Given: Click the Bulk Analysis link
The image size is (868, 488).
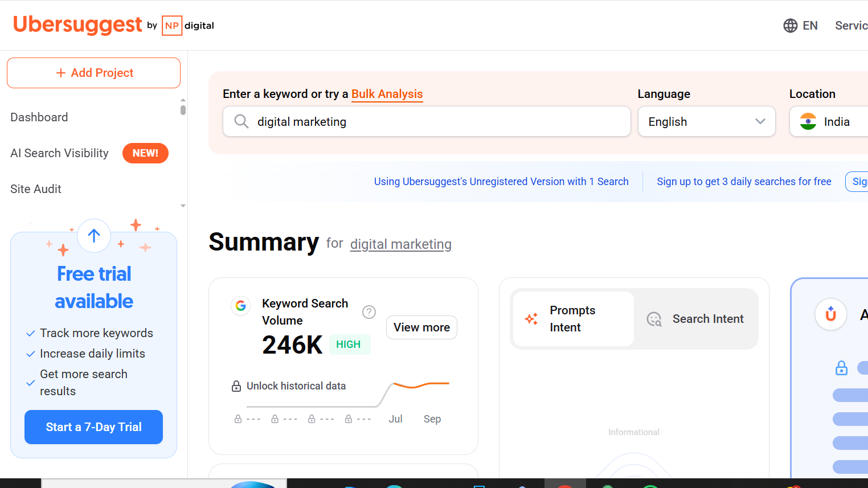Looking at the screenshot, I should pos(387,94).
